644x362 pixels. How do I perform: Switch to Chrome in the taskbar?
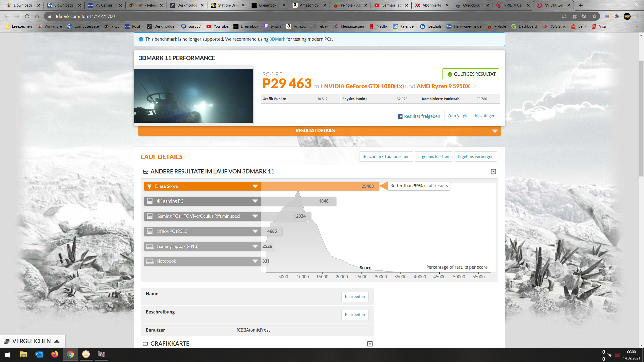pos(70,354)
